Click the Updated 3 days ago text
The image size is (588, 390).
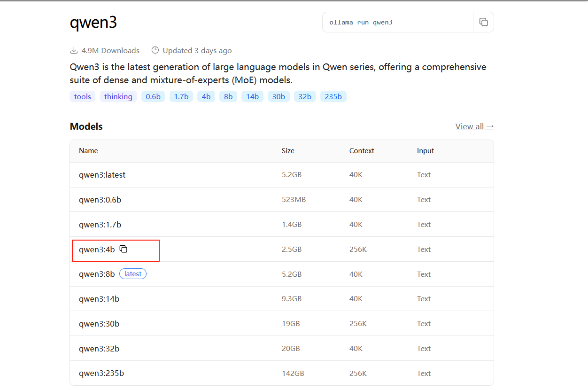[197, 50]
